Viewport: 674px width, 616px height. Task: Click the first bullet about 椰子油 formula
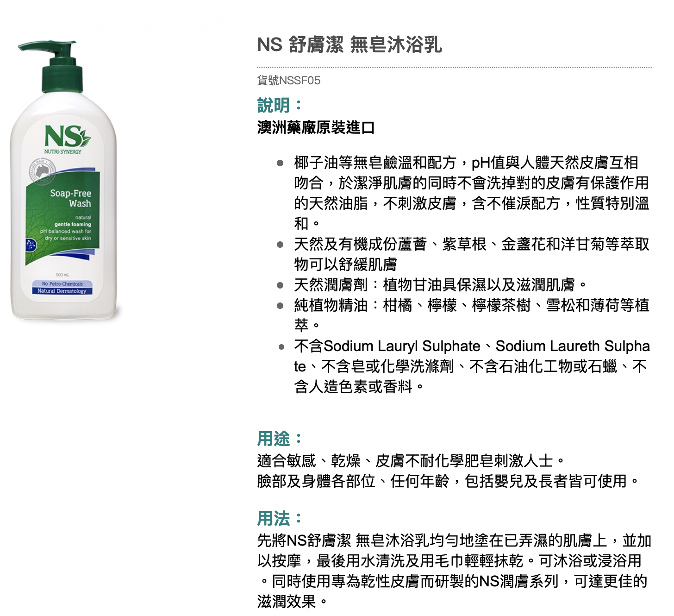point(472,193)
